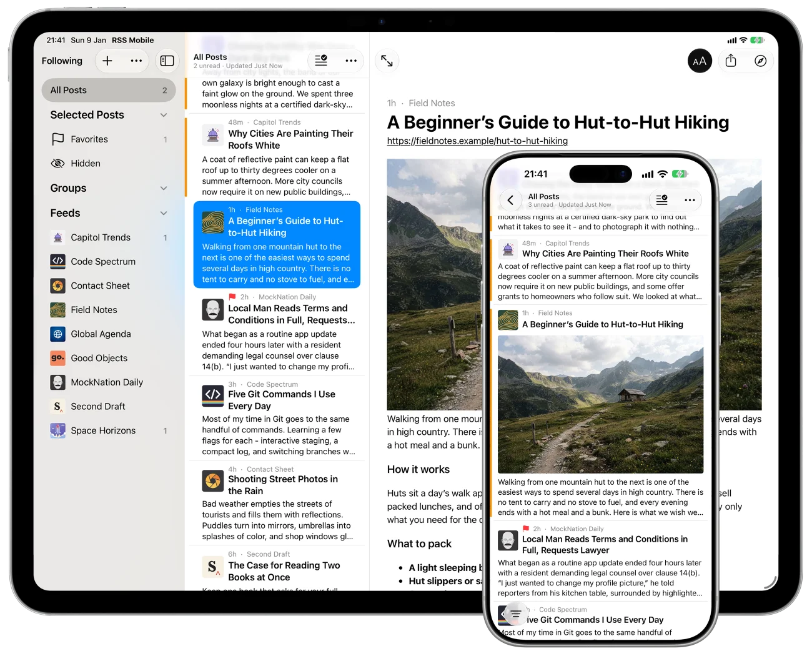Select Capitol Trends feed
Viewport: 812px width, 651px height.
109,237
